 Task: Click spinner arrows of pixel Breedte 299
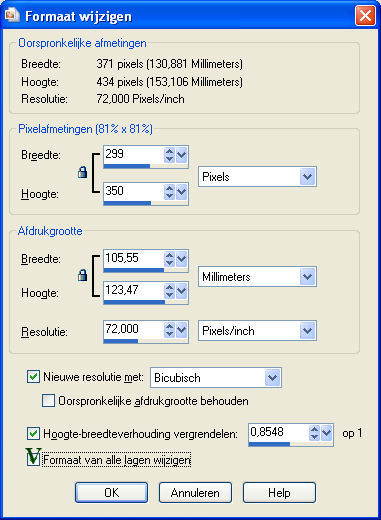(x=170, y=155)
